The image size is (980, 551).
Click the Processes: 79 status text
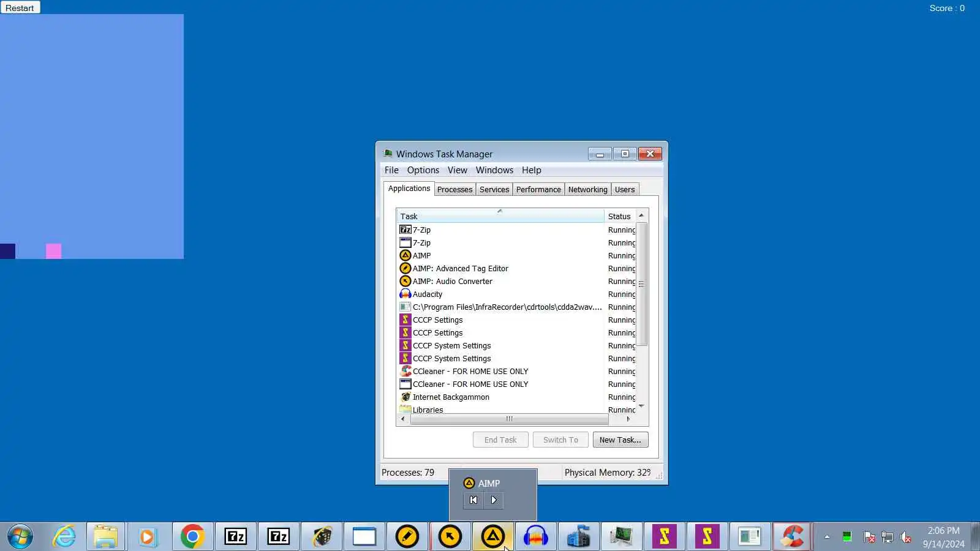pos(408,473)
